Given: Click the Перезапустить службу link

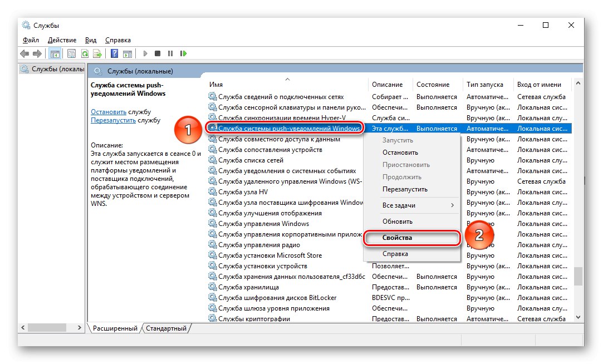Looking at the screenshot, I should pos(113,120).
